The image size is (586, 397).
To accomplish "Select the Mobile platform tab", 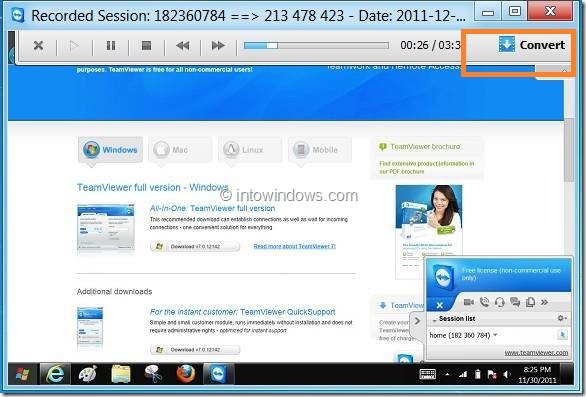I will (x=320, y=150).
